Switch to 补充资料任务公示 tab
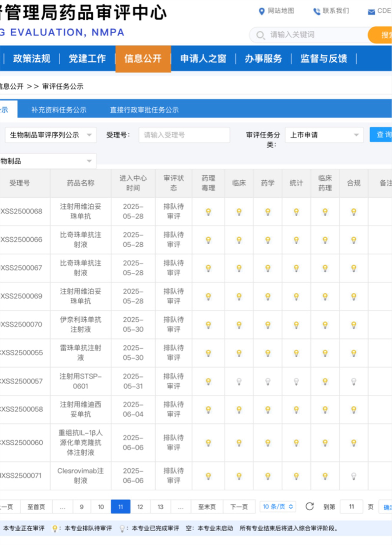Screen dimensions: 392x545 tap(59, 110)
